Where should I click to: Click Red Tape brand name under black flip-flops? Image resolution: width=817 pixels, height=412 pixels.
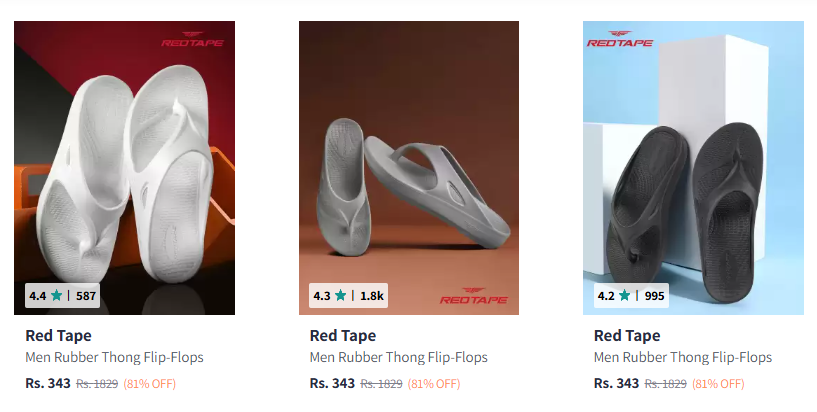[627, 335]
